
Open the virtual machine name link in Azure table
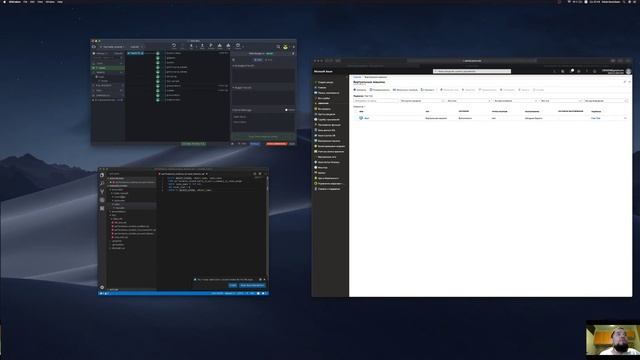[367, 118]
